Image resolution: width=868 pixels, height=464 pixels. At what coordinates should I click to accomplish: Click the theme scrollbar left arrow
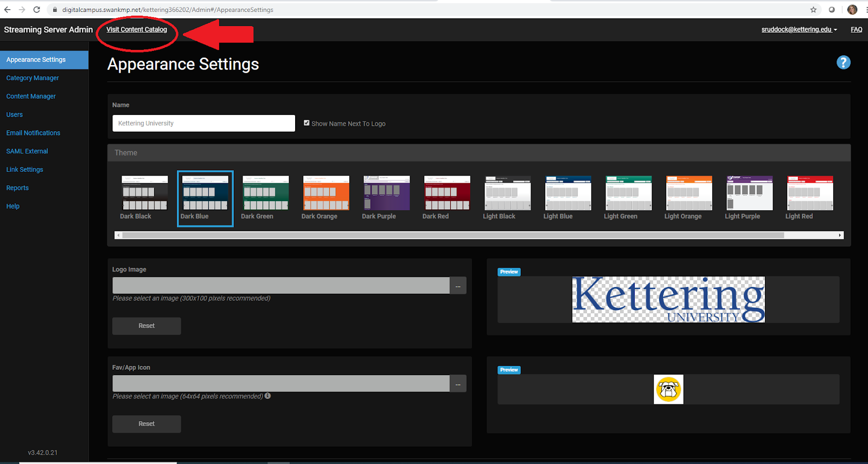[x=118, y=235]
